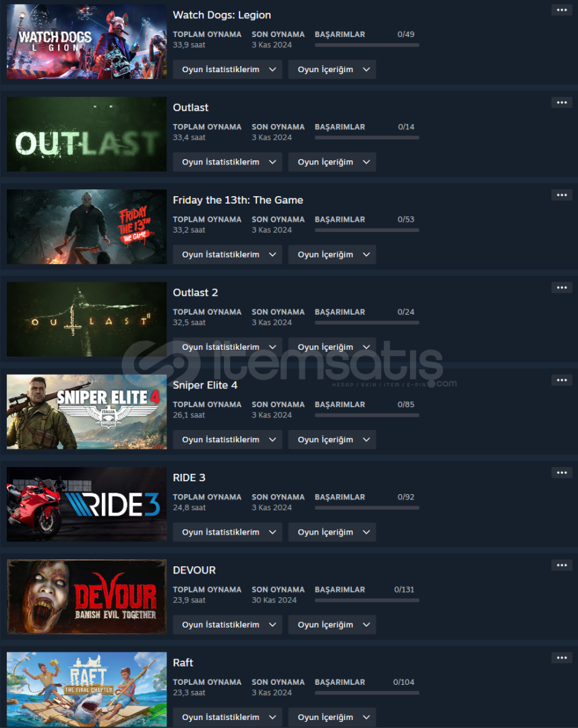The width and height of the screenshot is (578, 728).
Task: Click the three-dot icon for RIDE 3
Action: [x=561, y=472]
